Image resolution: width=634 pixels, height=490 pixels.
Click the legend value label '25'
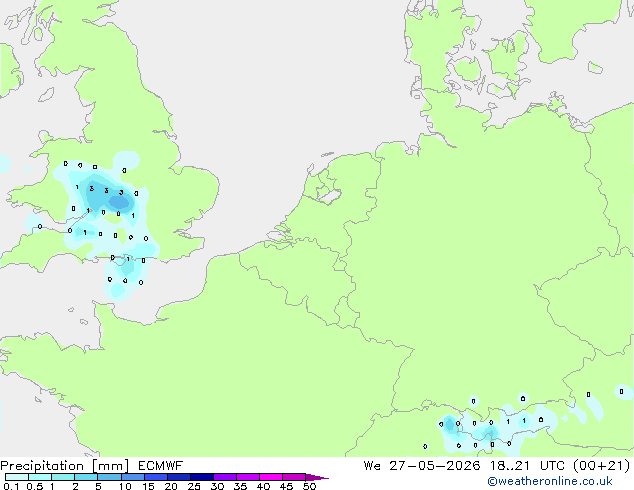tap(194, 486)
